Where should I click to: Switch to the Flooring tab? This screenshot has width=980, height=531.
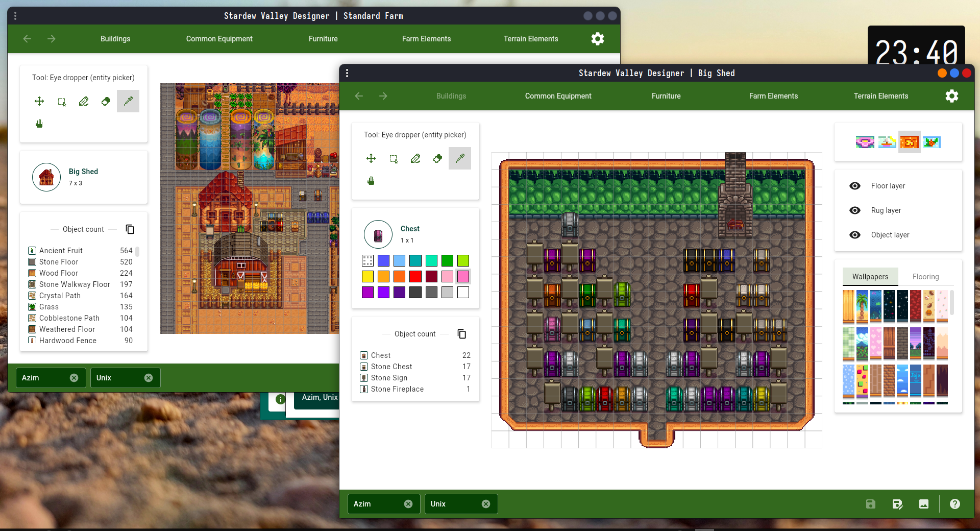tap(926, 277)
